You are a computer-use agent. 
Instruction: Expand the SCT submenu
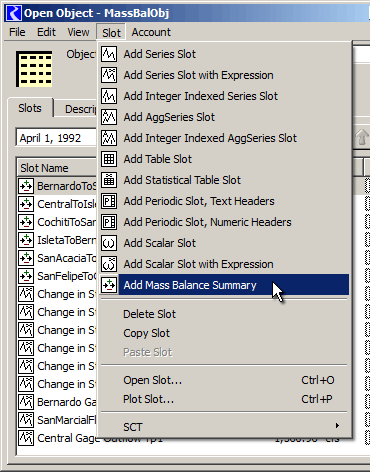[225, 427]
